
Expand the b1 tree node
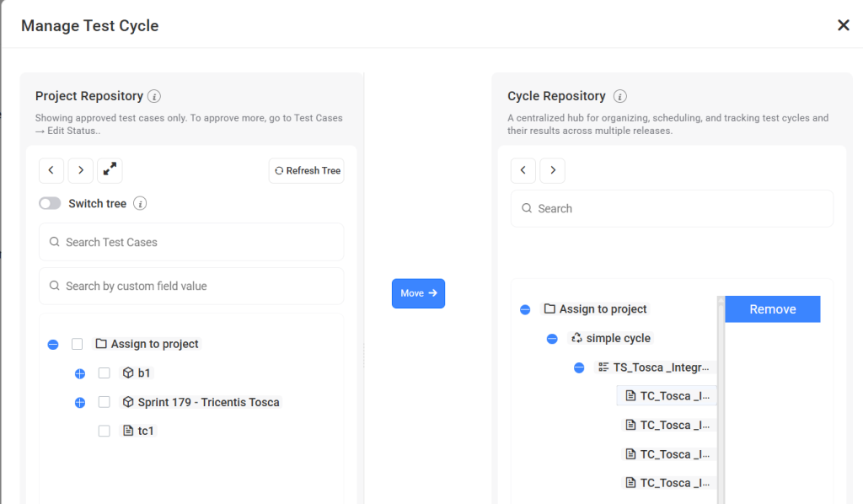coord(80,373)
